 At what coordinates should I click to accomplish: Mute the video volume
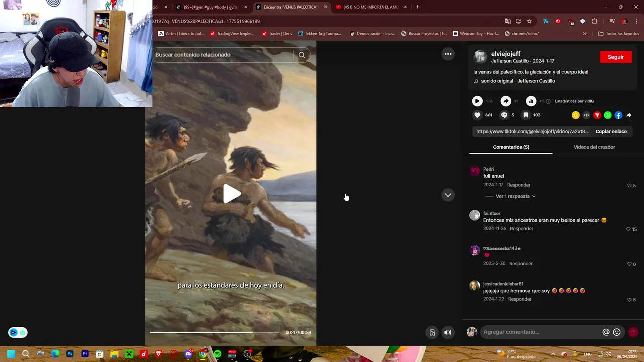[x=448, y=332]
